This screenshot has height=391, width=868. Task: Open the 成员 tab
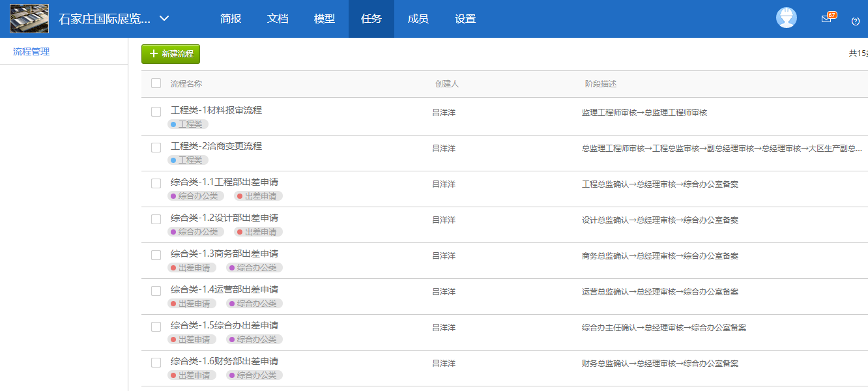(x=418, y=19)
